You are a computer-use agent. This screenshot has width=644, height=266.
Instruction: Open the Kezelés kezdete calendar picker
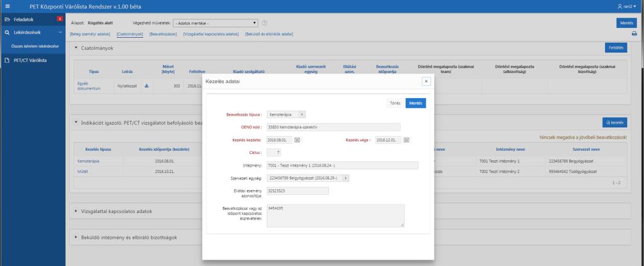pyautogui.click(x=297, y=140)
